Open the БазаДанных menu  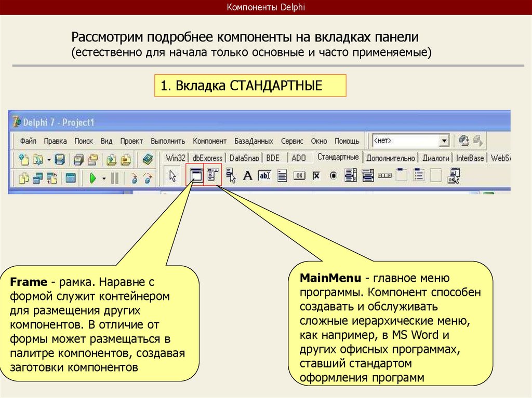pos(254,141)
